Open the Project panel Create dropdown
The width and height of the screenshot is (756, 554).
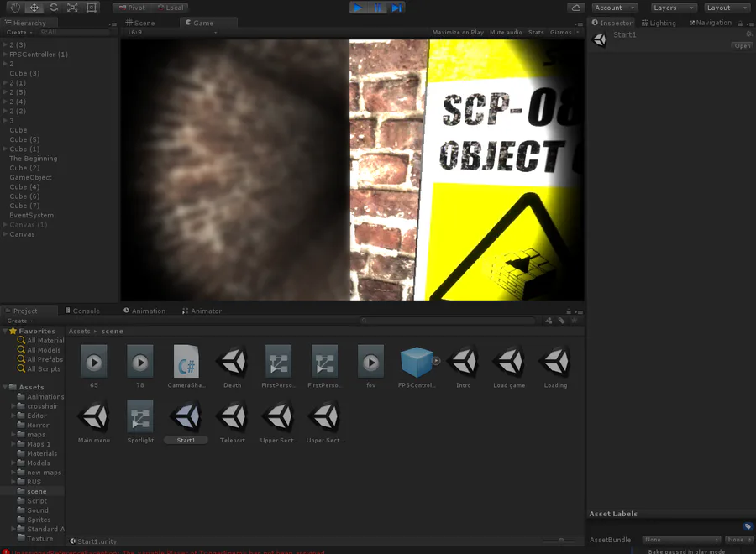coord(20,321)
